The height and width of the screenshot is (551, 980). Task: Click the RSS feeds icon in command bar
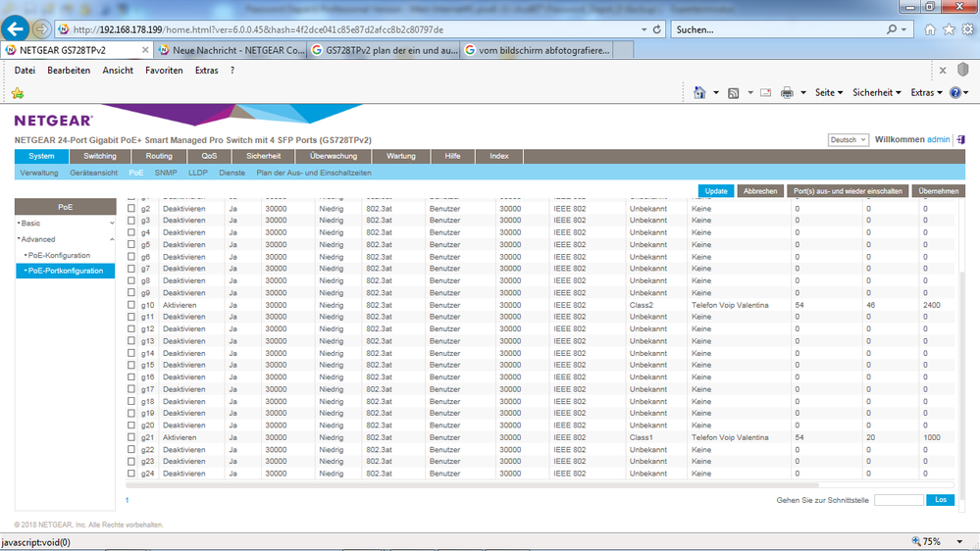pyautogui.click(x=734, y=92)
